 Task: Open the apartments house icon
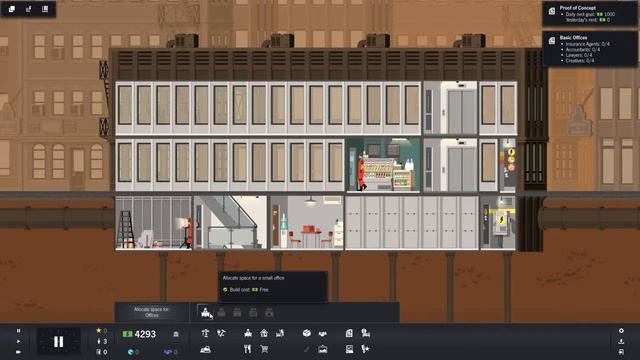(x=264, y=333)
